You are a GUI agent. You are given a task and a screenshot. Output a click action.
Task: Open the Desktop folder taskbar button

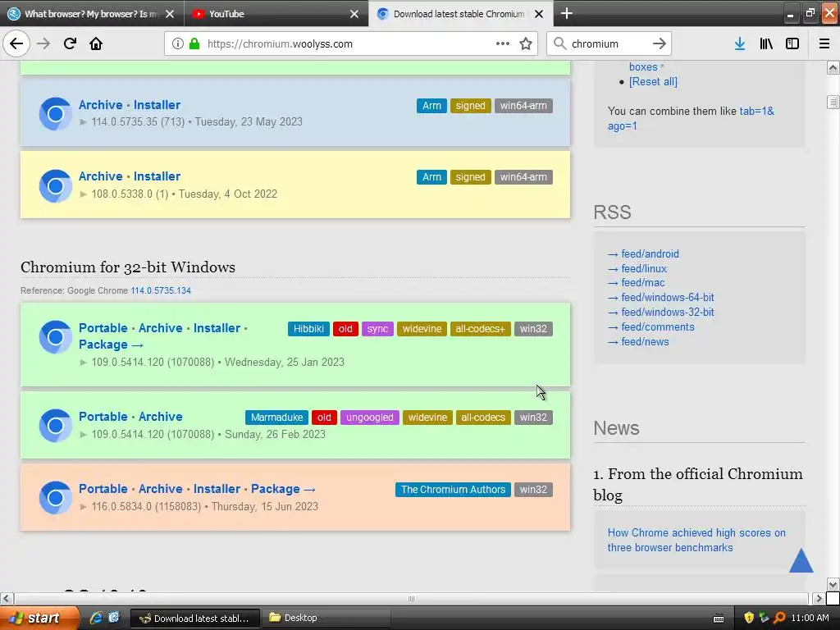325,619
